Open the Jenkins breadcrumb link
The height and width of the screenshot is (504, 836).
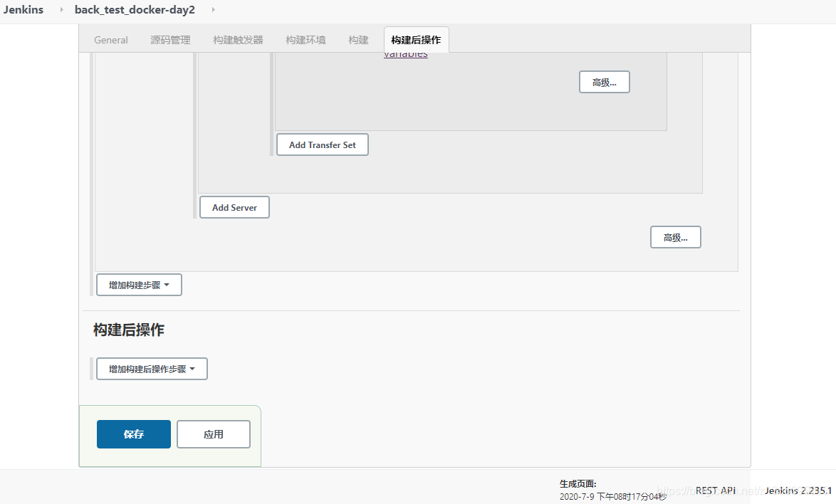click(23, 9)
